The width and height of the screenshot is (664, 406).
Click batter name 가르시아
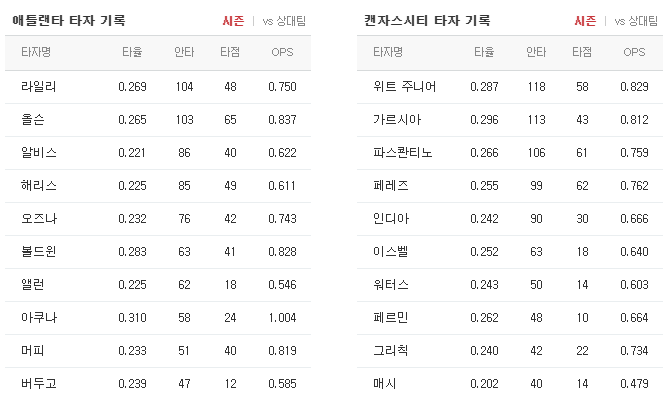point(397,120)
